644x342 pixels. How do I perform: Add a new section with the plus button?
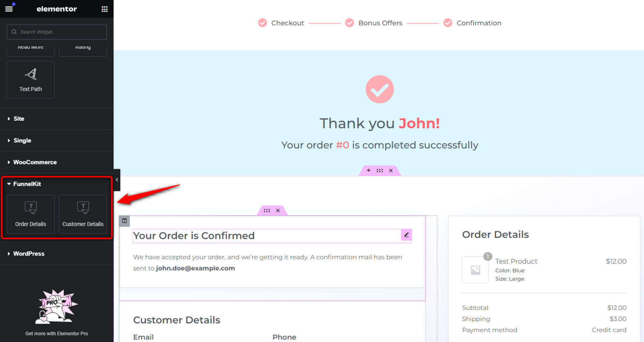pyautogui.click(x=369, y=170)
